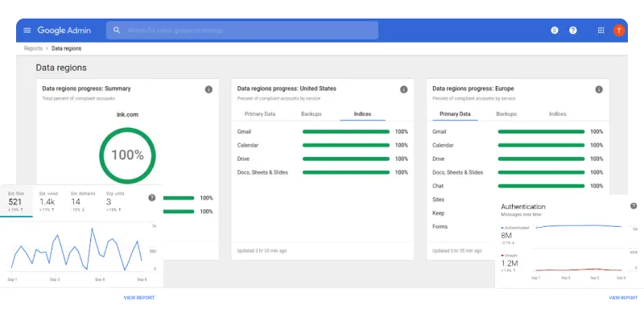Click Docs, Sheets & Slides in United States card
This screenshot has height=317, width=644.
tap(262, 172)
